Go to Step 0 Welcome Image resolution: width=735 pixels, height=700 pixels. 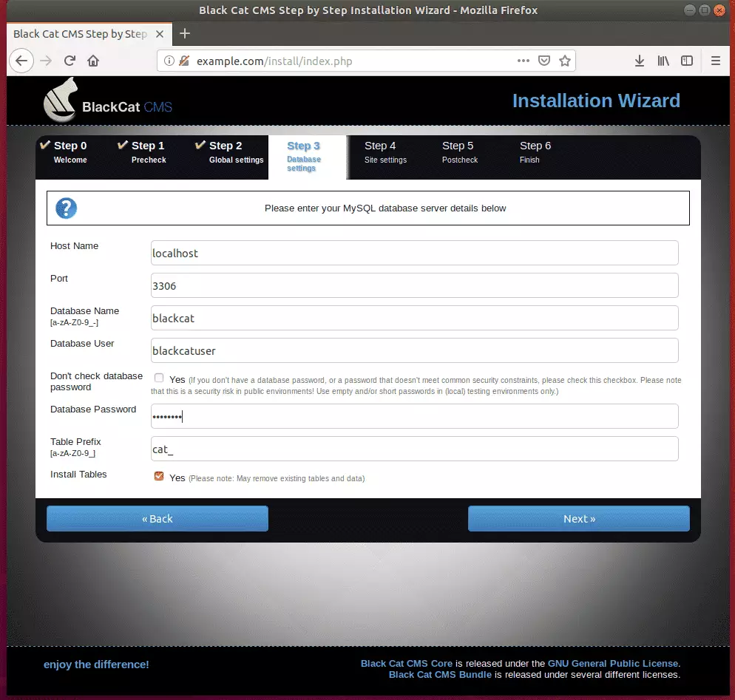pyautogui.click(x=70, y=152)
